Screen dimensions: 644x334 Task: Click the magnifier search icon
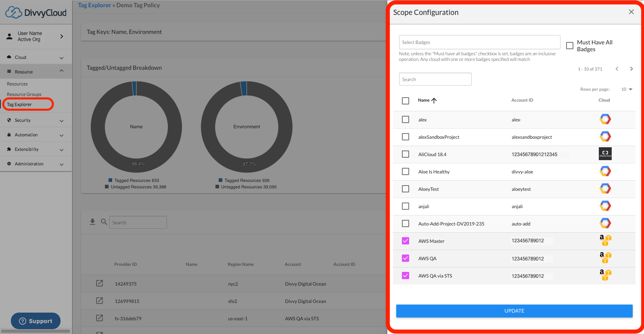[104, 222]
